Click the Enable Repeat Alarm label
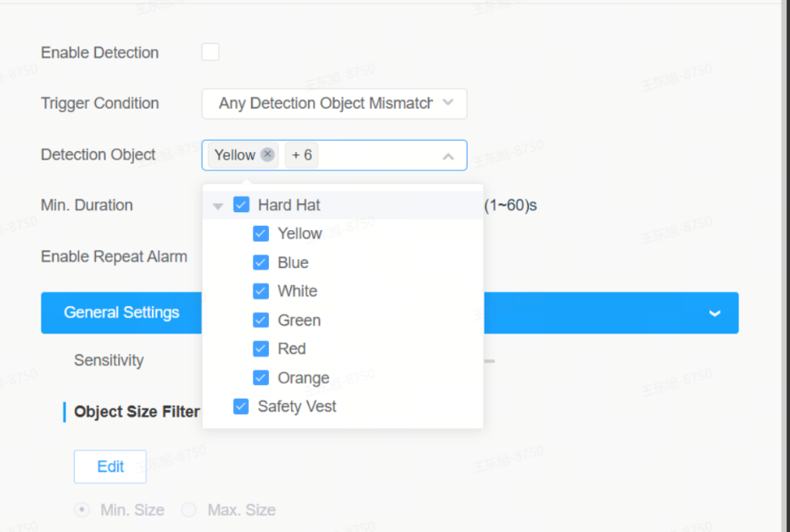 click(114, 256)
